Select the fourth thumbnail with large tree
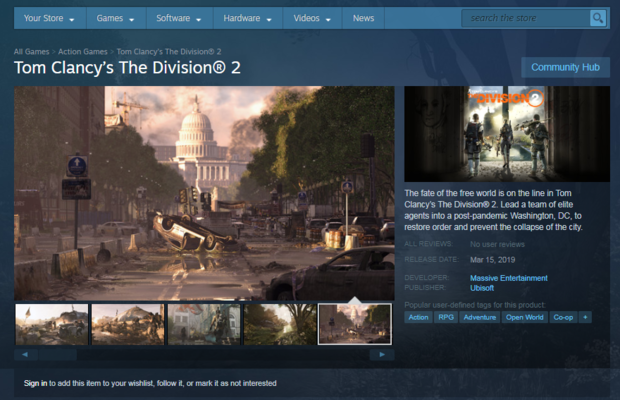This screenshot has width=620, height=400. [x=280, y=324]
